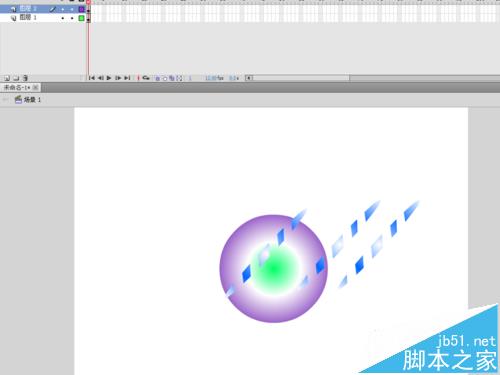This screenshot has height=375, width=500.
Task: Step forward one frame
Action: click(118, 78)
